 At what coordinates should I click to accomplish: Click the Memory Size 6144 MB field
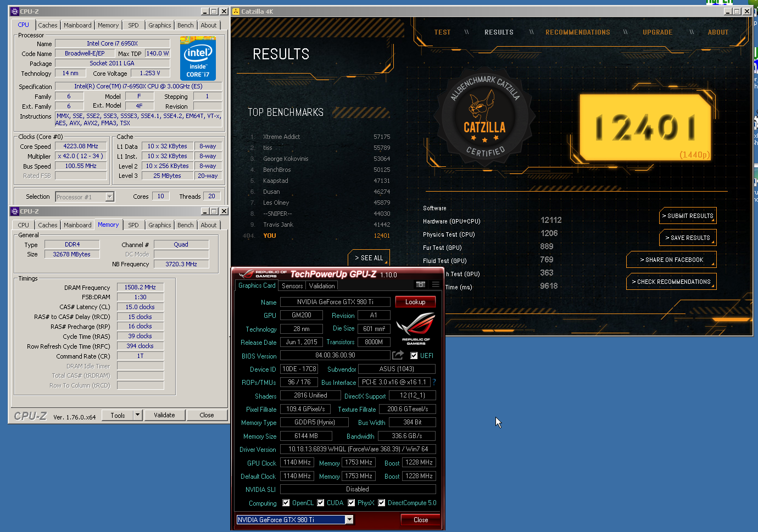pos(306,436)
